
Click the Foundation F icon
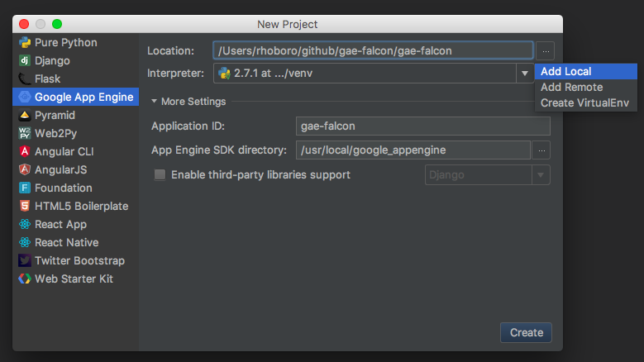click(25, 188)
